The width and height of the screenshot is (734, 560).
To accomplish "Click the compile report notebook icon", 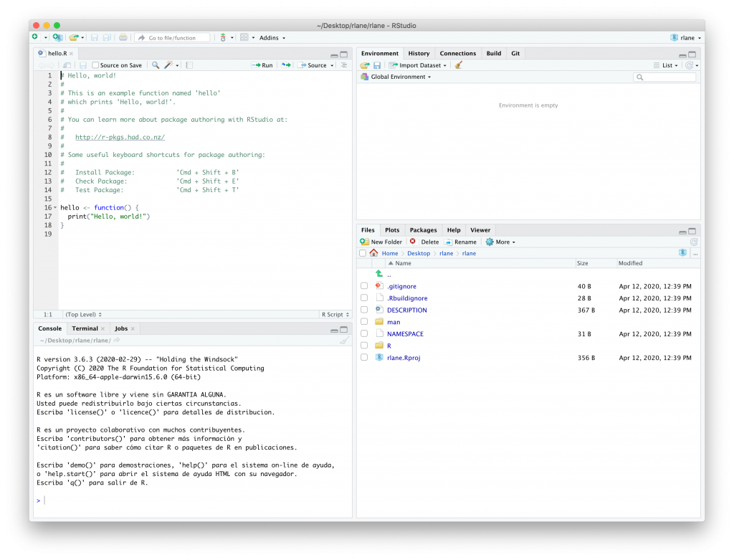I will pos(189,65).
